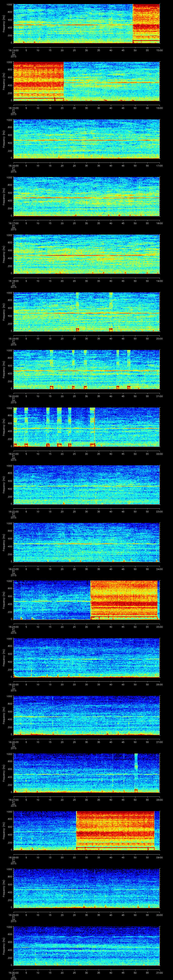The image size is (173, 980).
Task: Click the 16:17:00 time axis label
Action: (13, 223)
